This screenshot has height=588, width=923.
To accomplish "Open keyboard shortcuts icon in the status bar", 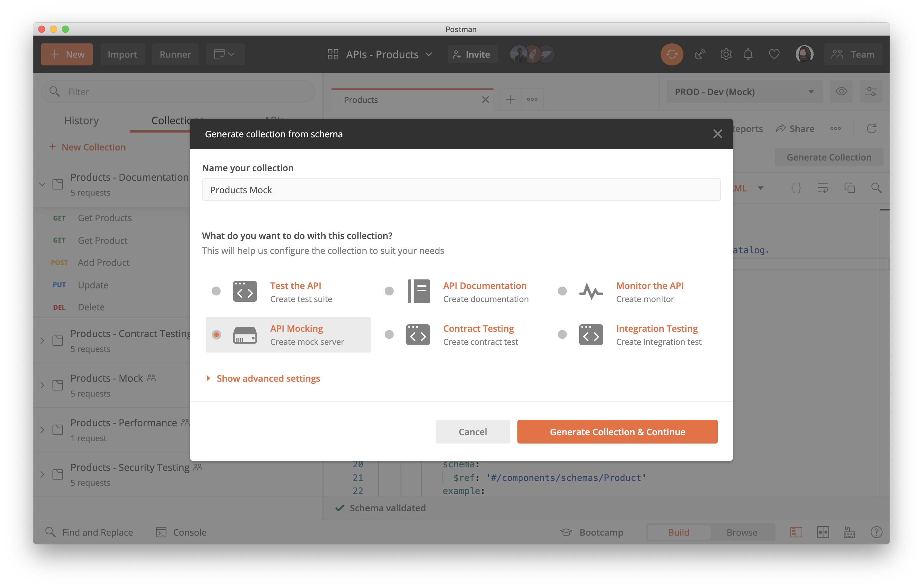I will pyautogui.click(x=849, y=532).
